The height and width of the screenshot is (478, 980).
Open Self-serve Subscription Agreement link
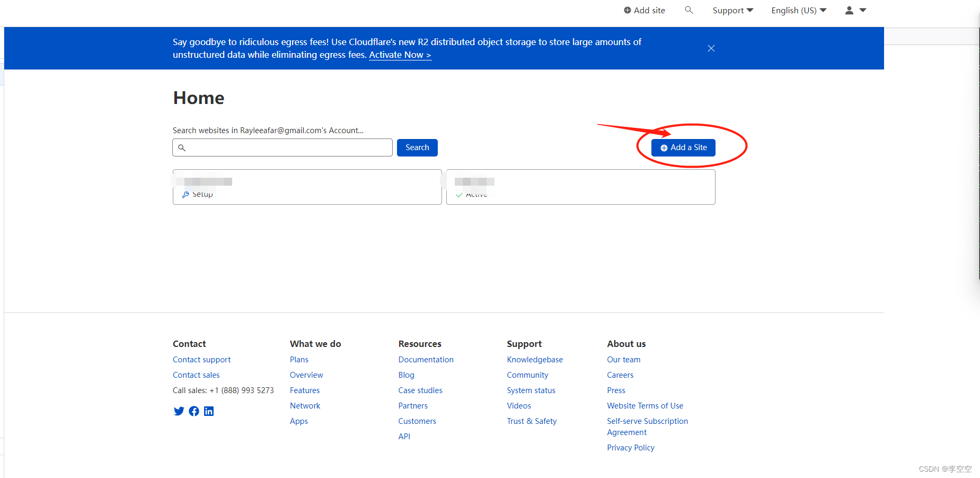[x=647, y=427]
